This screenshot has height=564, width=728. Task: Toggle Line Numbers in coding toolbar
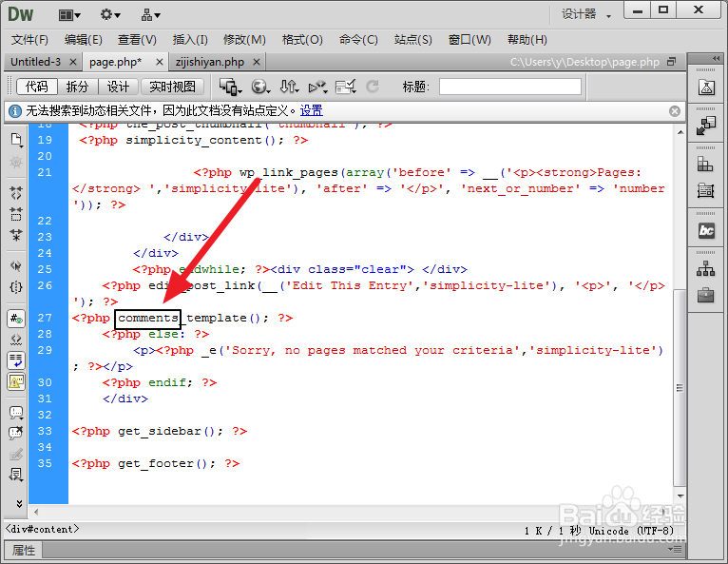pos(16,319)
